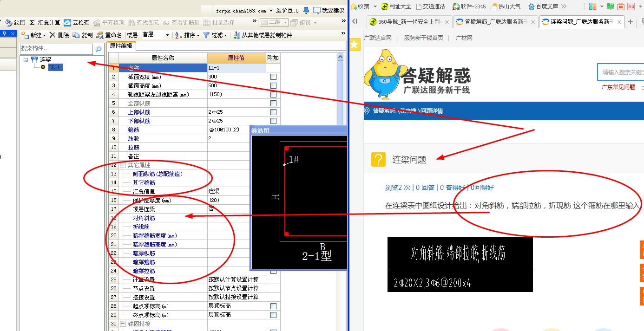Click the website search keyword field

(621, 72)
